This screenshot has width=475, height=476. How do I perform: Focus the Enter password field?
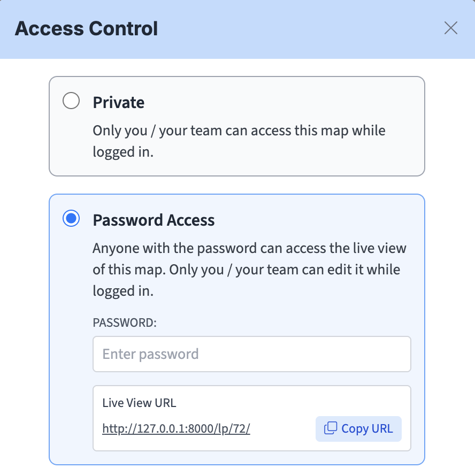pos(251,354)
